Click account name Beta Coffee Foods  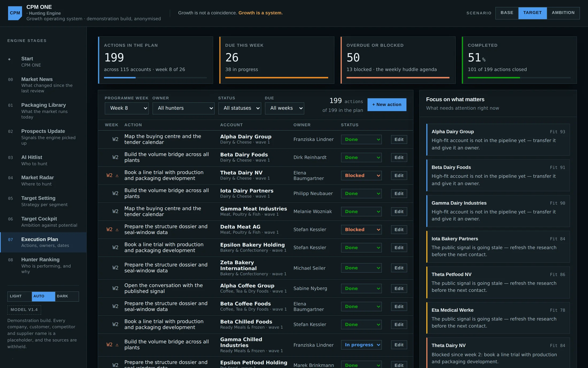(245, 303)
